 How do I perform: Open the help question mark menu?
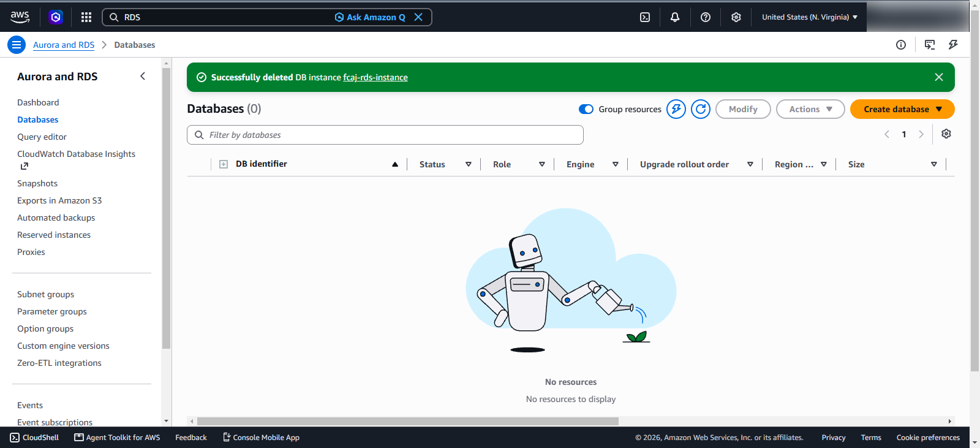point(706,17)
